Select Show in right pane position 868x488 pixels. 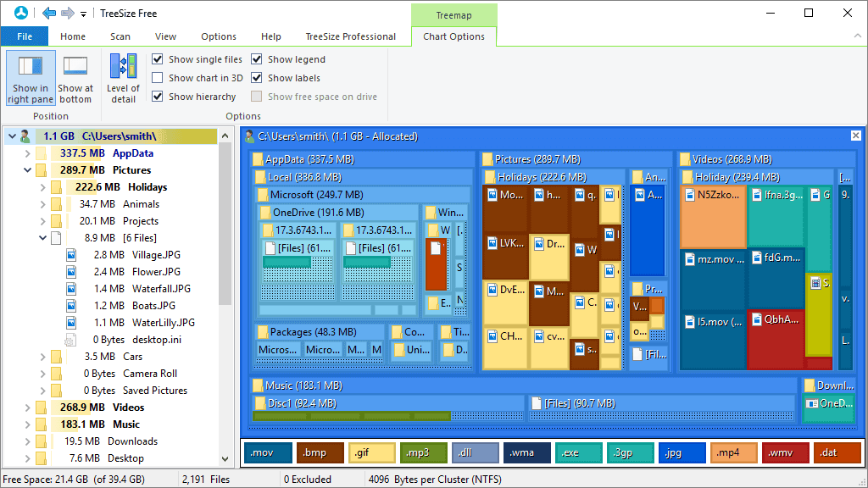coord(31,78)
